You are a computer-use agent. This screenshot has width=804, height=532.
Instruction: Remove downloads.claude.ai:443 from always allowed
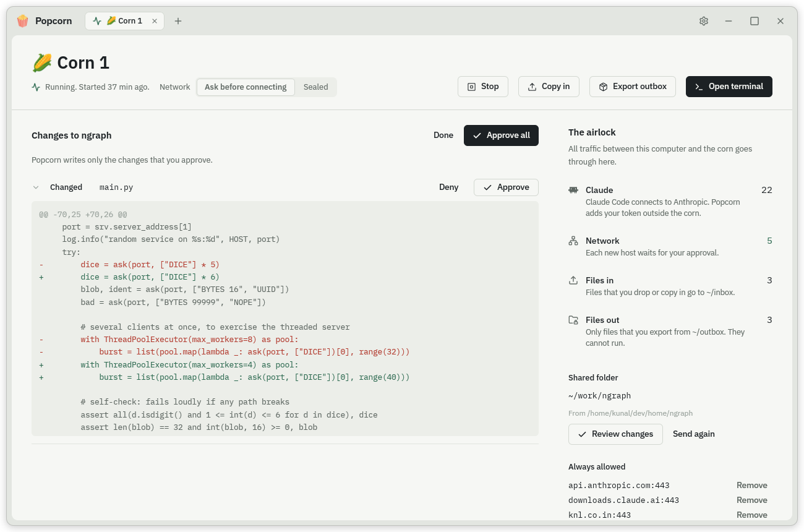point(752,500)
